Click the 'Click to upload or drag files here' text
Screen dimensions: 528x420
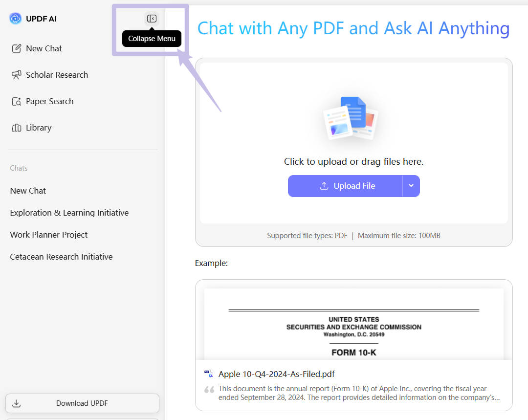click(x=353, y=162)
